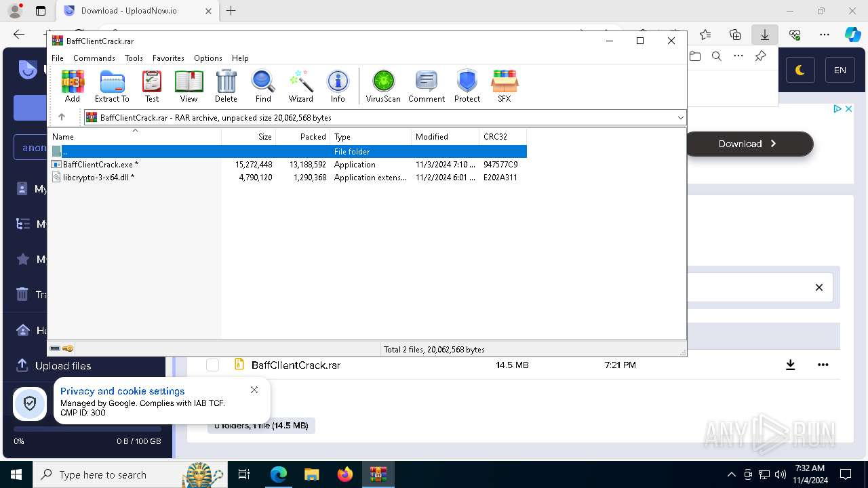Show archive Info

[338, 86]
